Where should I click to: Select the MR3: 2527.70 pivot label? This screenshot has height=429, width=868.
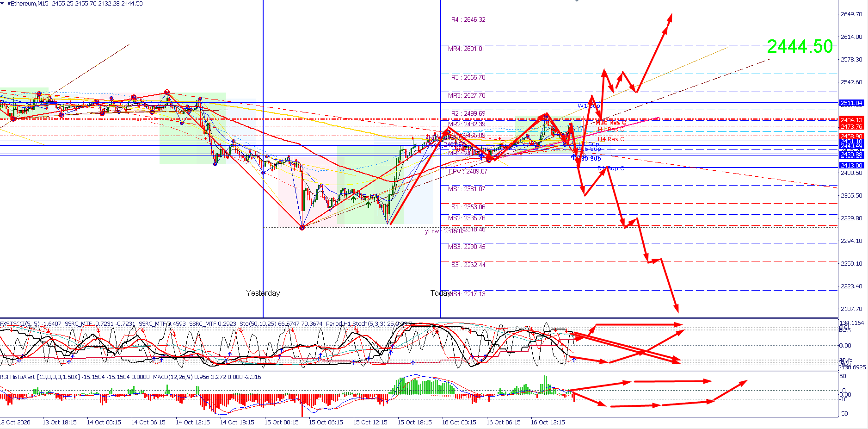467,95
